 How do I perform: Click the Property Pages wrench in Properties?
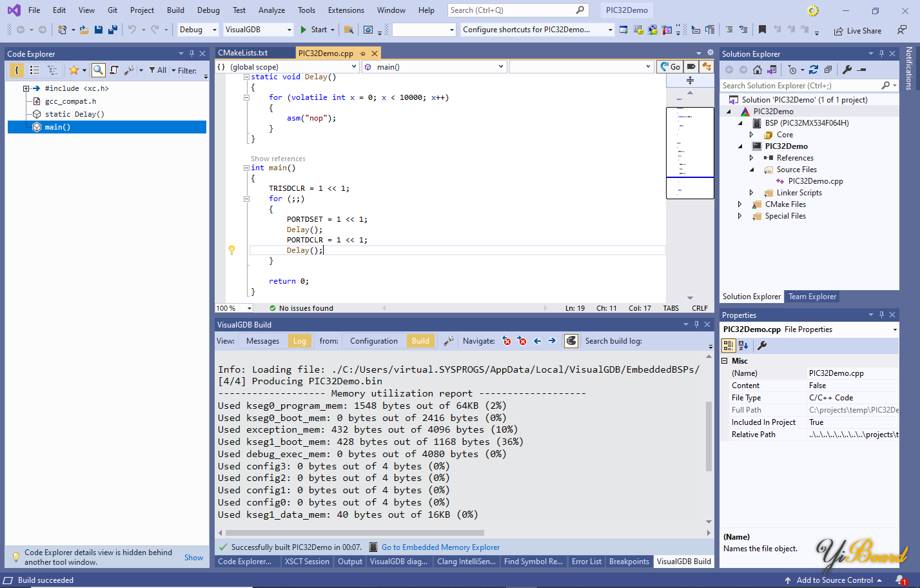point(761,346)
